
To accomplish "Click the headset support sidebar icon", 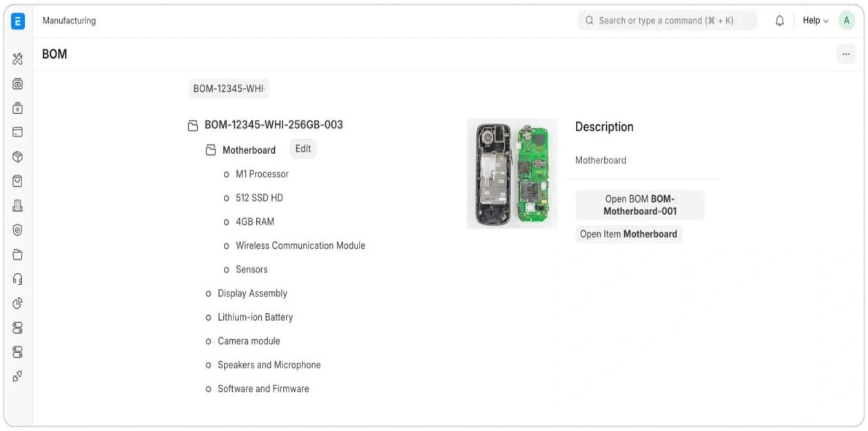I will tap(18, 279).
